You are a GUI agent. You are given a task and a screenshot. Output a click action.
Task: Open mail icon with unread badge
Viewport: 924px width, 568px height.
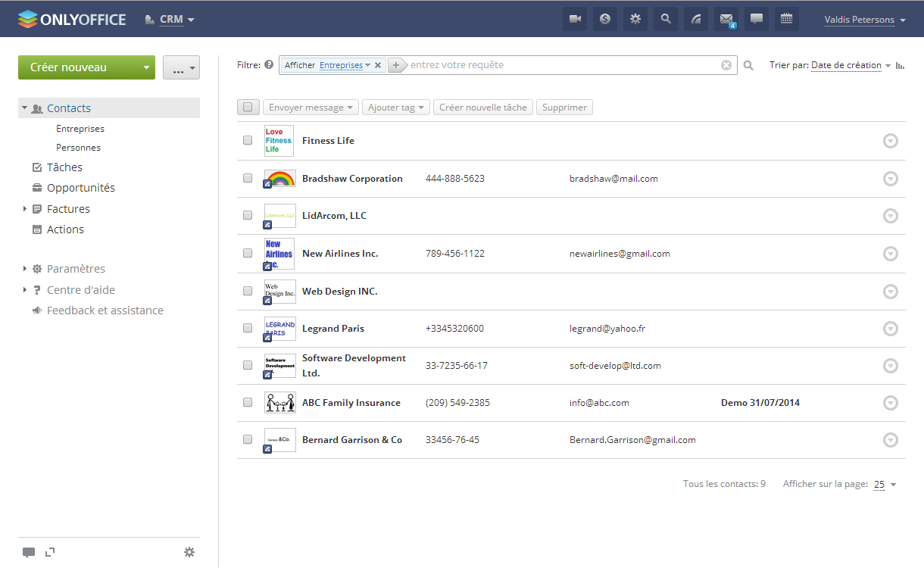click(726, 19)
